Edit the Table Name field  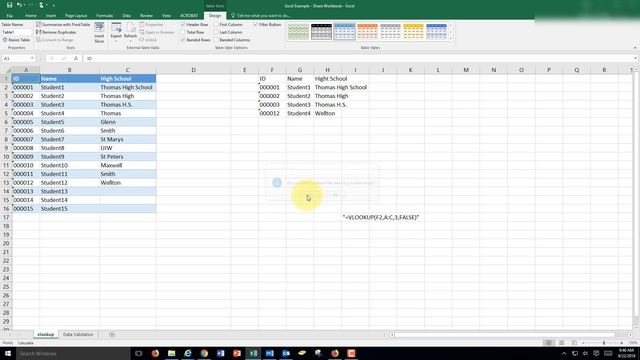(16, 32)
